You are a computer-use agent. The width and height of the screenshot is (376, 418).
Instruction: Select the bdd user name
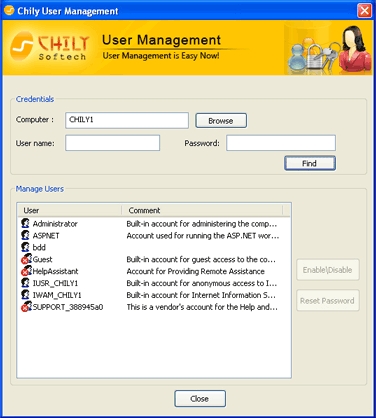pyautogui.click(x=39, y=247)
